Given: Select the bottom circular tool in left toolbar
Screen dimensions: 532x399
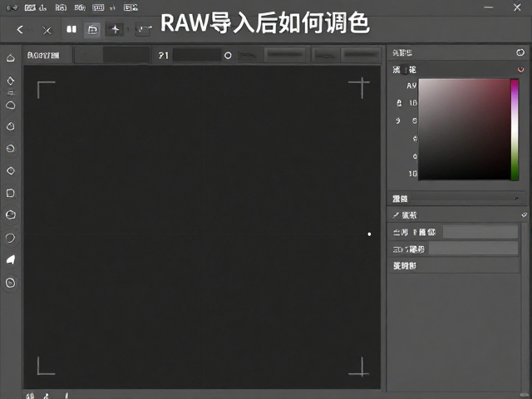Looking at the screenshot, I should click(x=11, y=283).
